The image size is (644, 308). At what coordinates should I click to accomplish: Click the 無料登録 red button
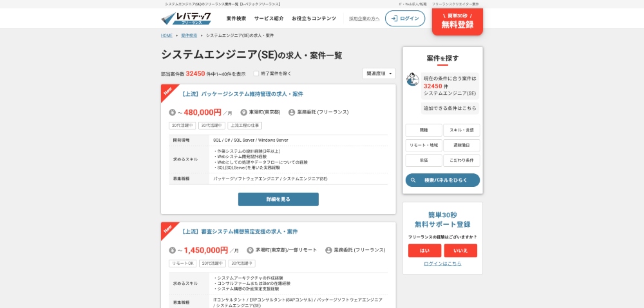pos(457,21)
